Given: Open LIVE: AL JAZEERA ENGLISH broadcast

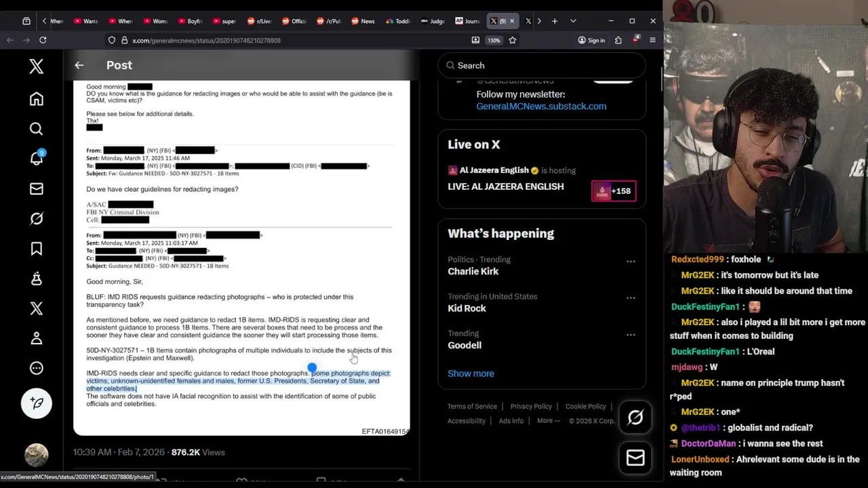Looking at the screenshot, I should (x=506, y=186).
